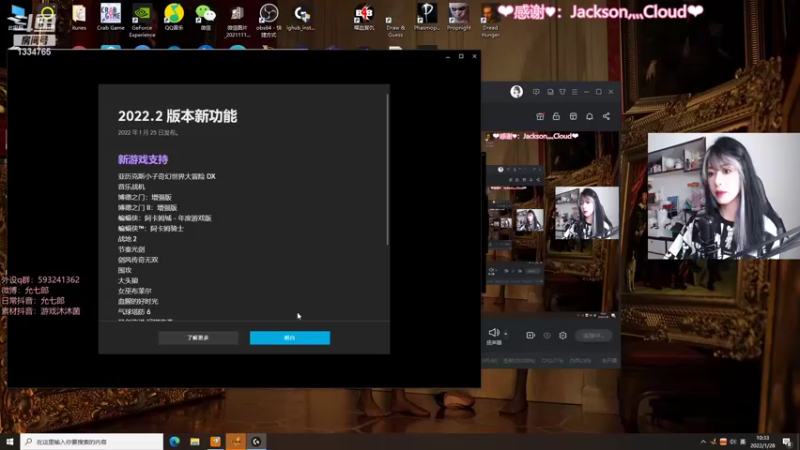Select the 音乐战机 entry in game list

tap(131, 187)
